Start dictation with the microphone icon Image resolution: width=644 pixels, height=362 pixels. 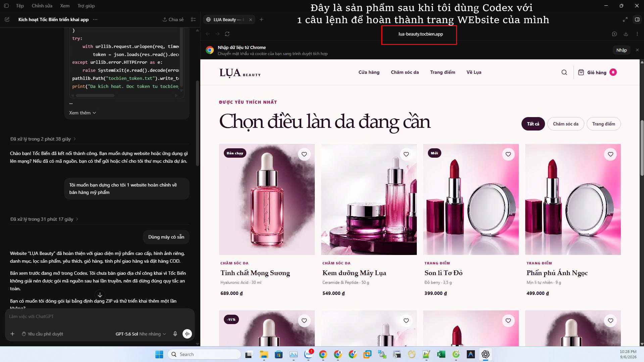pyautogui.click(x=175, y=334)
